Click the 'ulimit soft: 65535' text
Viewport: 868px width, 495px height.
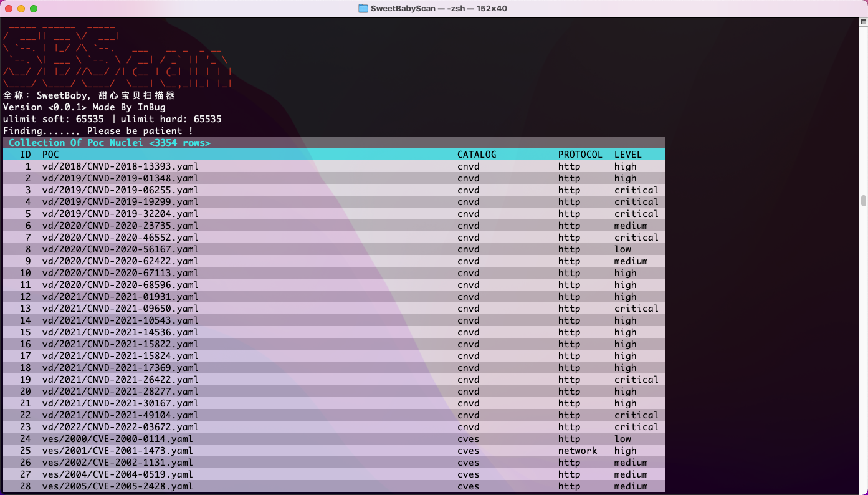(54, 119)
